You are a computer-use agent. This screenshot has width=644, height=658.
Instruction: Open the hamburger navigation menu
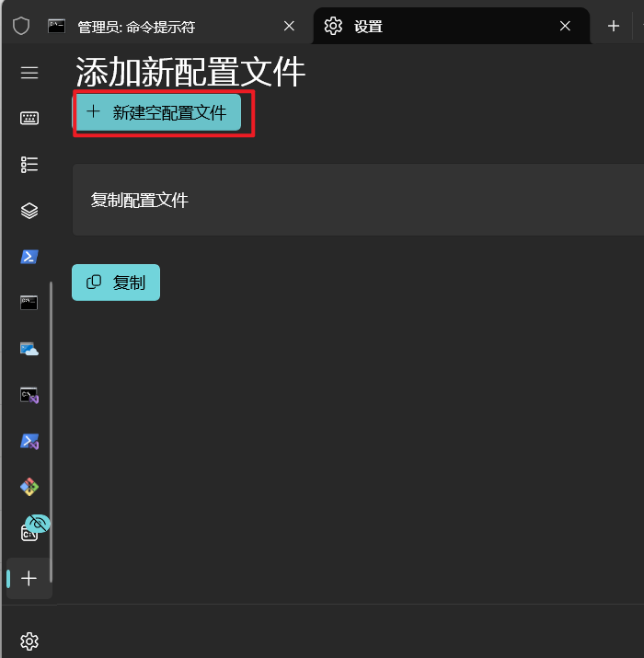pyautogui.click(x=29, y=73)
